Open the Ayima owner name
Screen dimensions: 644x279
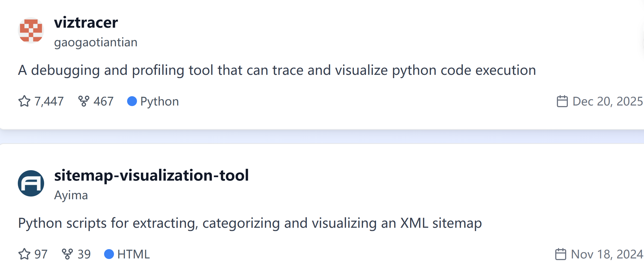[x=71, y=195]
